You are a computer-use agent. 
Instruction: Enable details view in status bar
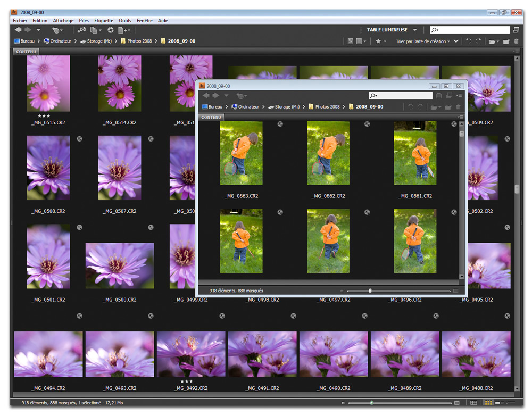click(x=500, y=403)
